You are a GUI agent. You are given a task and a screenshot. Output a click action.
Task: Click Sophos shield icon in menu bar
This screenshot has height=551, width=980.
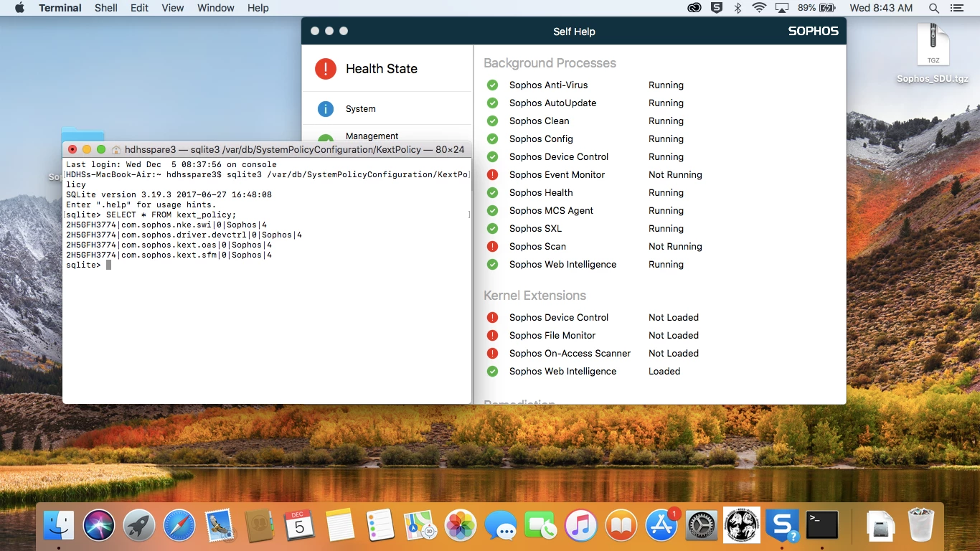716,8
